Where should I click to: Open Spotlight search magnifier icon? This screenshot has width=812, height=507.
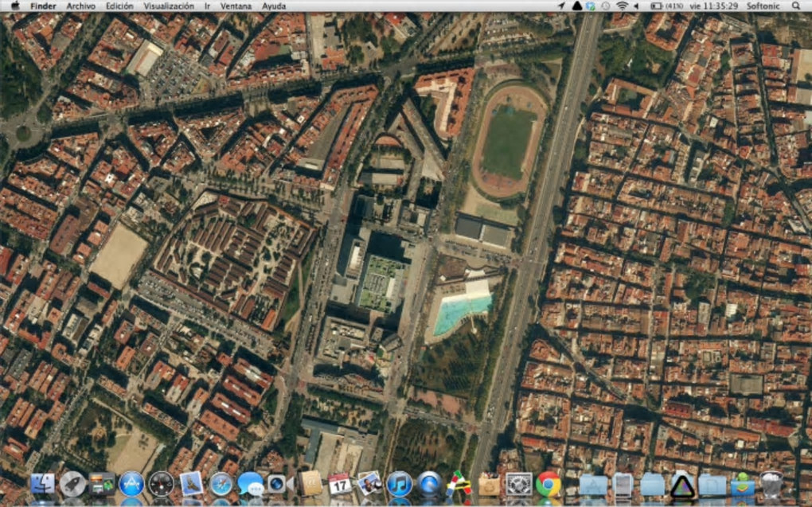[796, 6]
